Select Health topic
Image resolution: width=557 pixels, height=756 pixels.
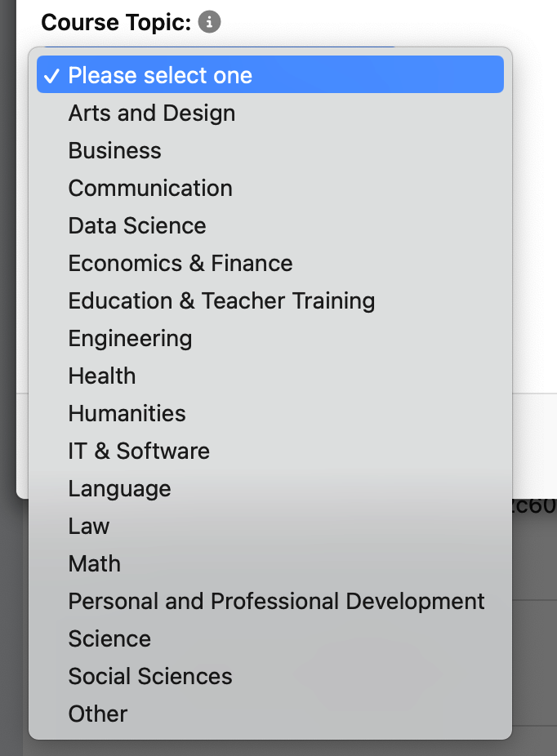pos(270,376)
